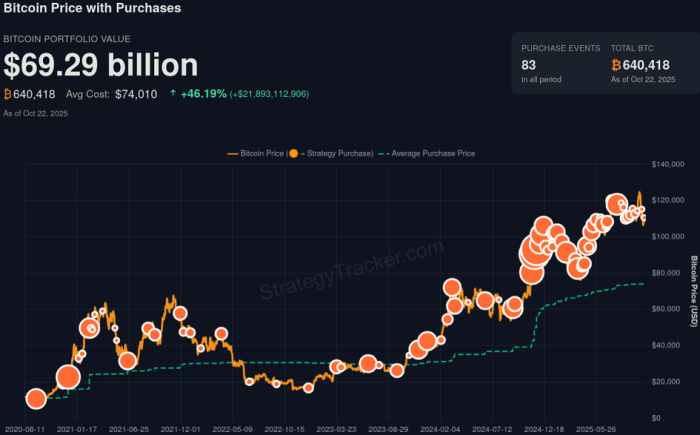Click the green up arrow beside +46.19%
The image size is (700, 435).
[x=173, y=95]
